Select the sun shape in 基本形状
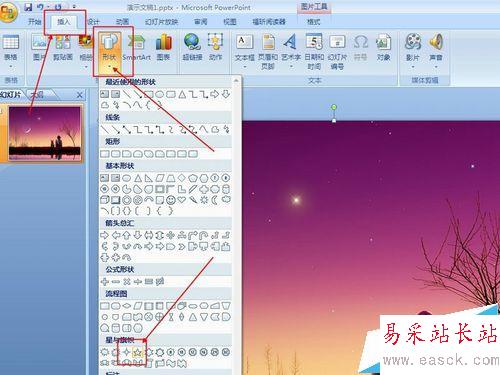 coord(204,200)
